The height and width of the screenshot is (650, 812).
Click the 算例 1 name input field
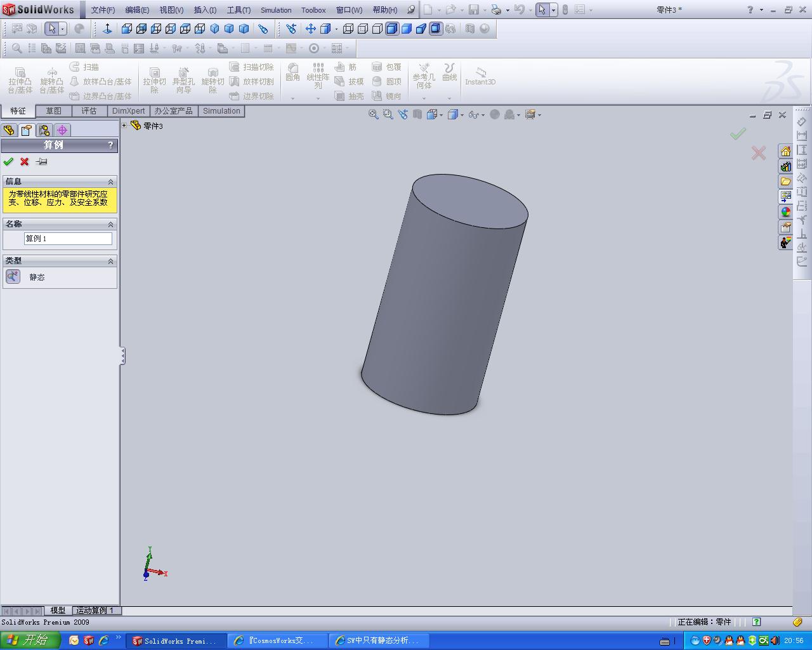[68, 239]
